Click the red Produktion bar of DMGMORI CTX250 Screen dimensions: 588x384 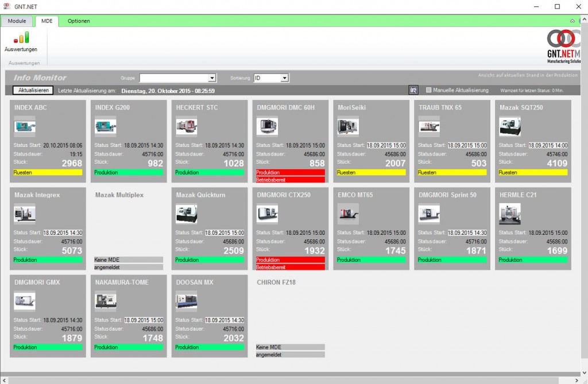(290, 260)
